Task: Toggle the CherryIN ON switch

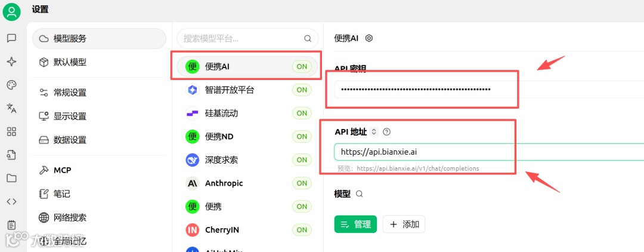Action: tap(302, 230)
